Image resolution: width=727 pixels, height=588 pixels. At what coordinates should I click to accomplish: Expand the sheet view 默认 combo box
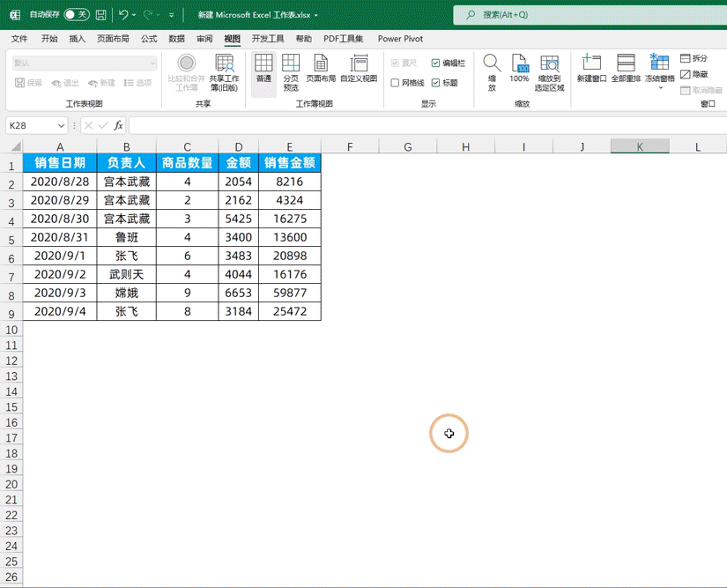[x=153, y=63]
